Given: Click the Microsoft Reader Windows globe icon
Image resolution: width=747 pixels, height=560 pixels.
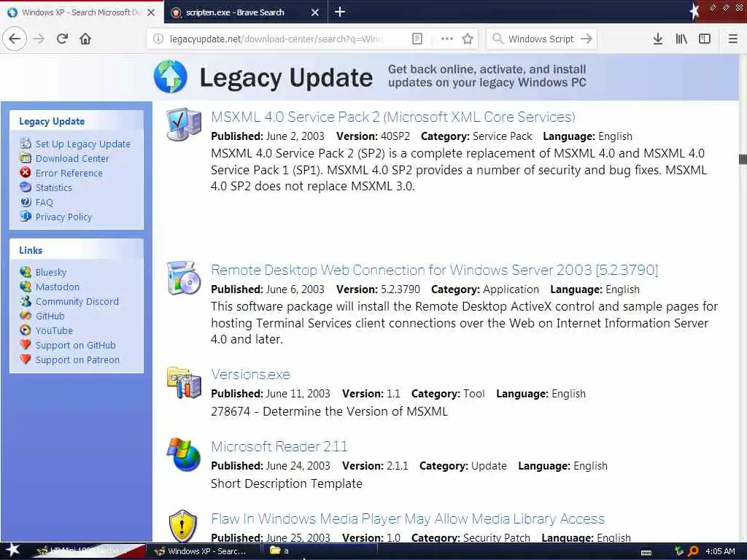Looking at the screenshot, I should (184, 455).
